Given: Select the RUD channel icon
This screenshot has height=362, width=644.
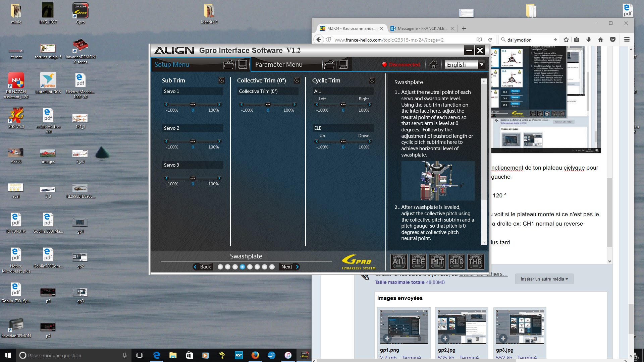Looking at the screenshot, I should [457, 262].
